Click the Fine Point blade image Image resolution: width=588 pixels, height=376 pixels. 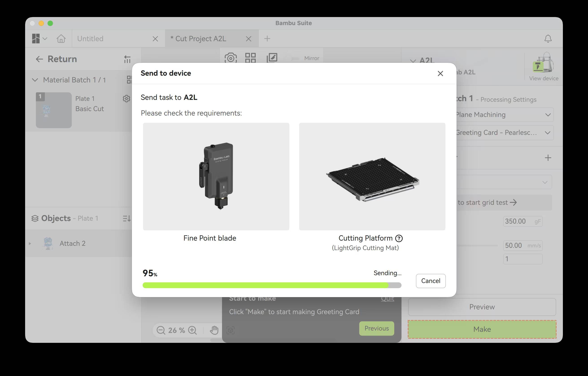point(216,176)
